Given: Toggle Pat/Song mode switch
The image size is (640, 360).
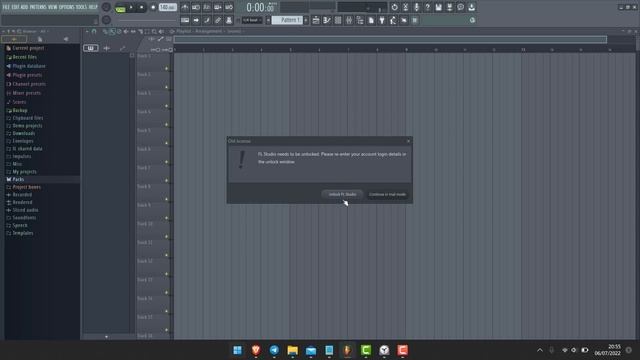Looking at the screenshot, I should coord(120,7).
